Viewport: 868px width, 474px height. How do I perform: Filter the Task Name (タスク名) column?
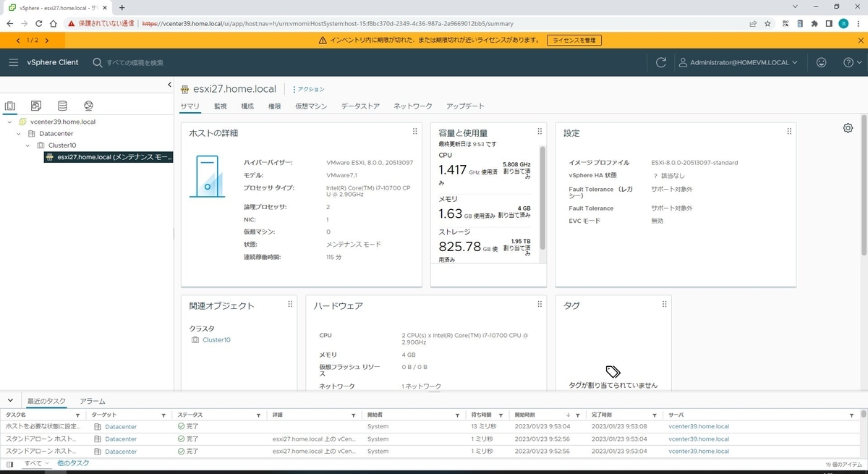click(77, 415)
